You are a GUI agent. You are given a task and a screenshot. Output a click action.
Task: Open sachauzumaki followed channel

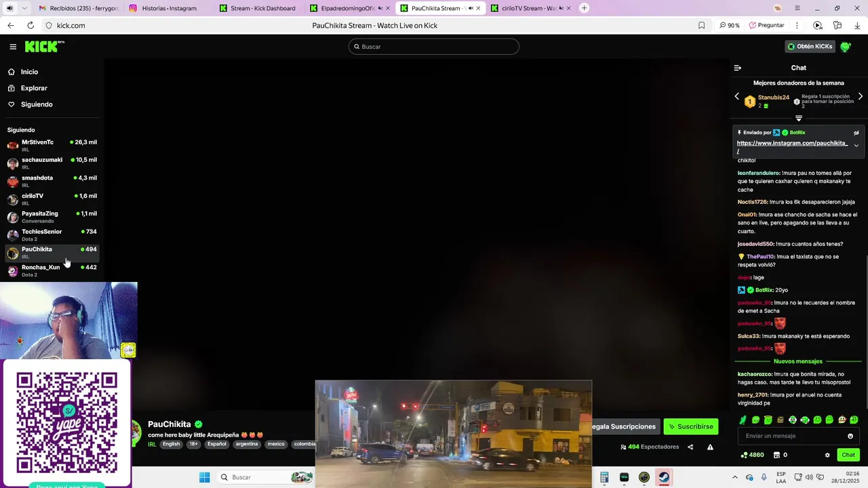pyautogui.click(x=52, y=163)
